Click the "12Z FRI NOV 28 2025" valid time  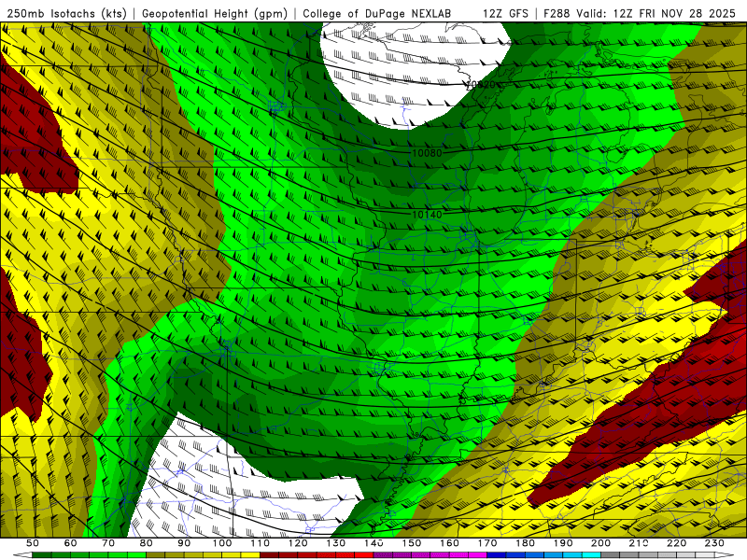click(x=674, y=14)
